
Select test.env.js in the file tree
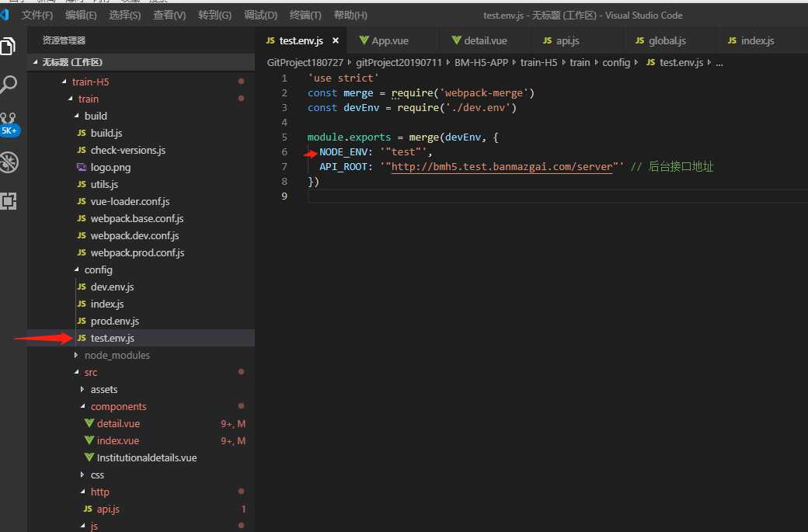(x=141, y=338)
